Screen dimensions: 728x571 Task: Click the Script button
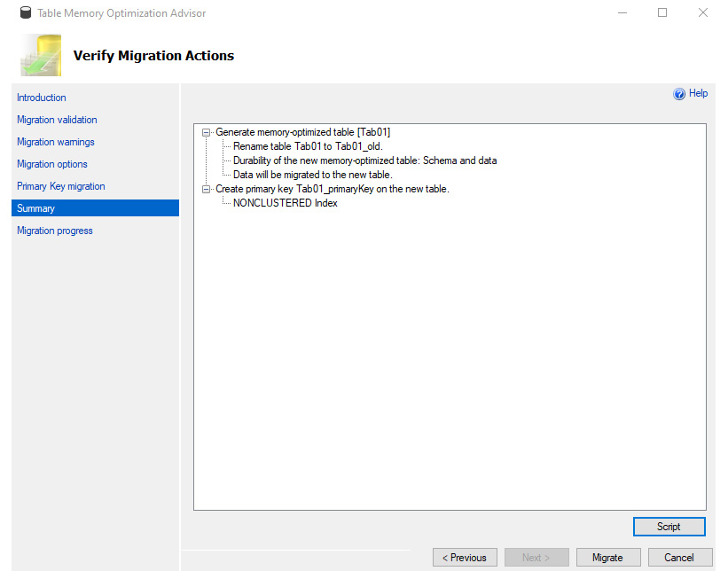click(x=669, y=527)
